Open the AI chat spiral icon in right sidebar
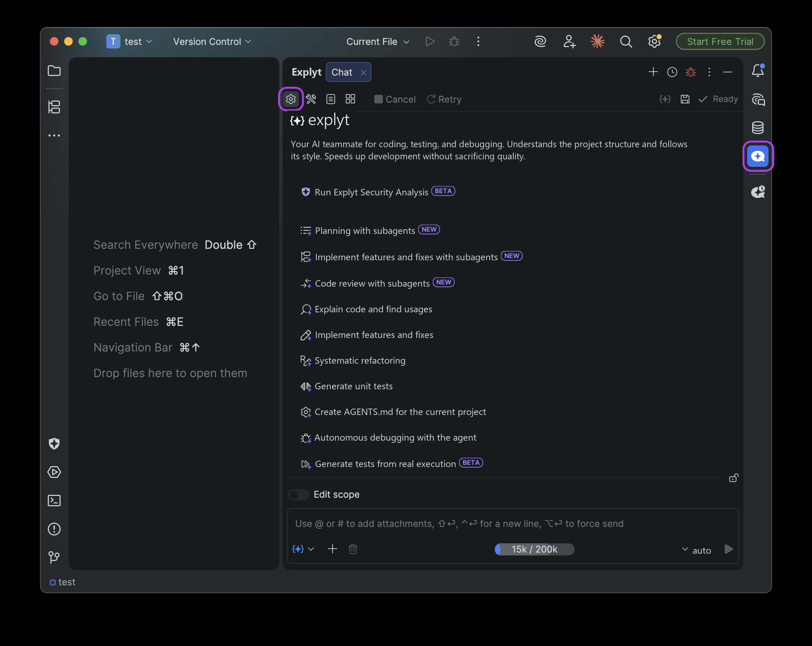This screenshot has height=646, width=812. [758, 99]
